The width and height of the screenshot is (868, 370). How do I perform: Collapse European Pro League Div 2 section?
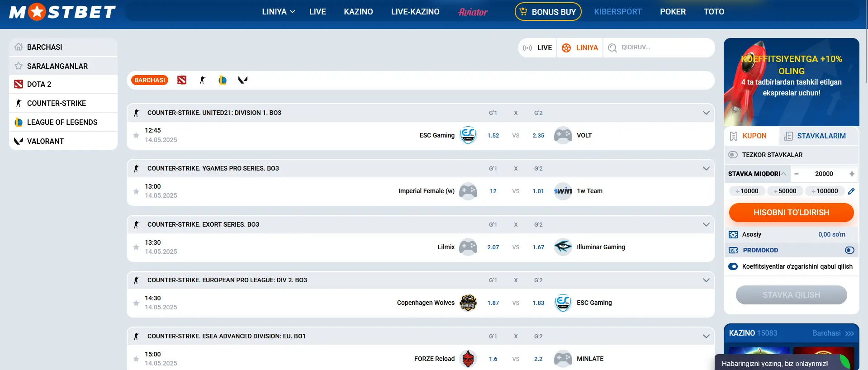(x=706, y=280)
